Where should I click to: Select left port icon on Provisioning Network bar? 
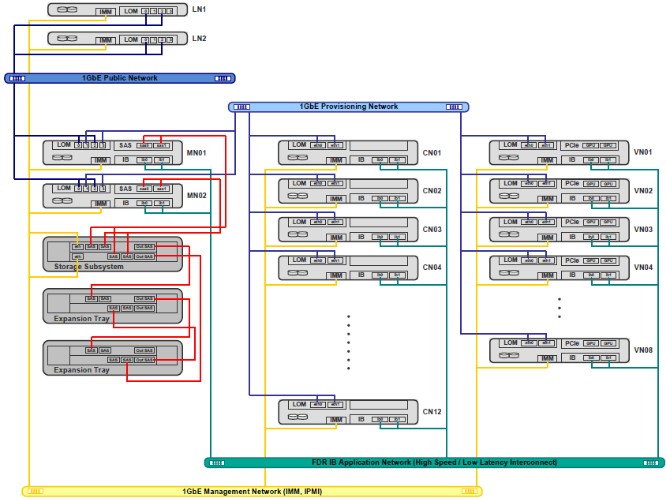[242, 107]
